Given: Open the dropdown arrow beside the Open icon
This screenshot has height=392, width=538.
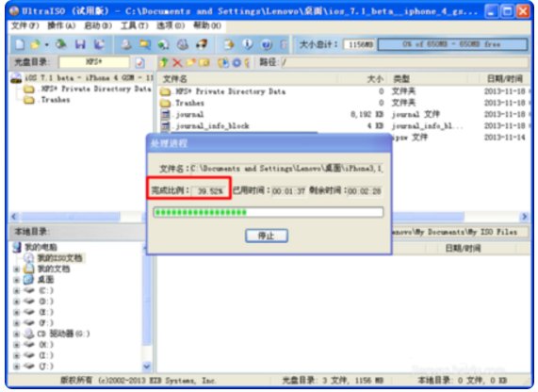Looking at the screenshot, I should [x=47, y=44].
